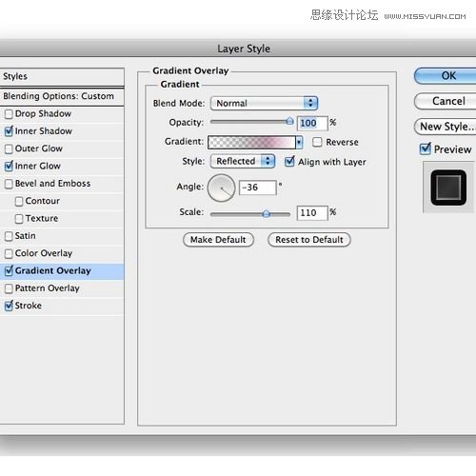Click the Make Default button
Screen dimensions: 476x476
click(218, 240)
